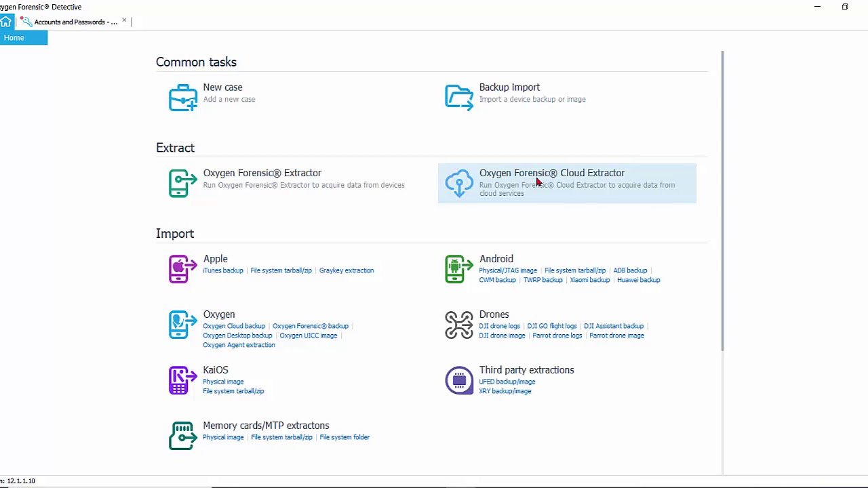Launch Oxygen Forensic Extractor icon

coord(182,183)
